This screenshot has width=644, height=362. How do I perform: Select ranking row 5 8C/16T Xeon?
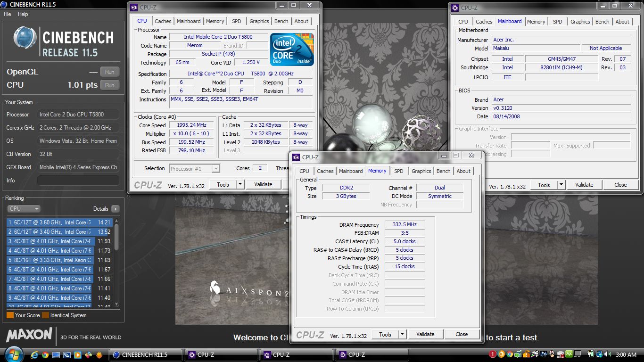coord(59,260)
